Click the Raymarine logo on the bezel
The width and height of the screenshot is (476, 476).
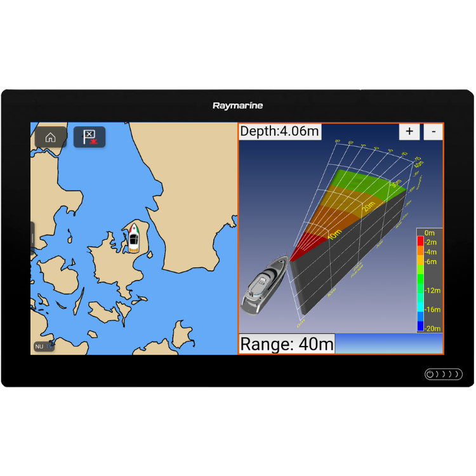[x=237, y=106]
